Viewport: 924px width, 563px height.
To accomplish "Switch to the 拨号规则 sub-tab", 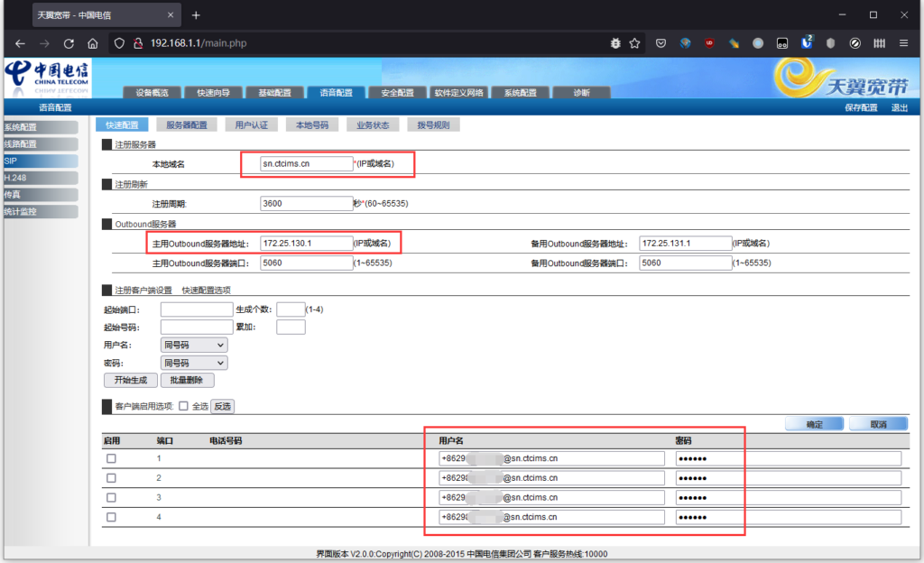I will (x=434, y=125).
